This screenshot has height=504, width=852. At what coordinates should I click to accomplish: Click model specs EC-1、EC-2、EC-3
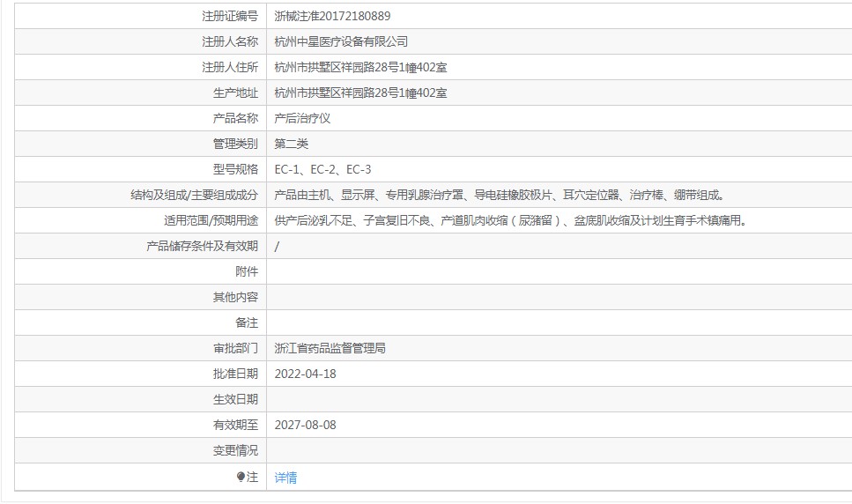point(322,169)
